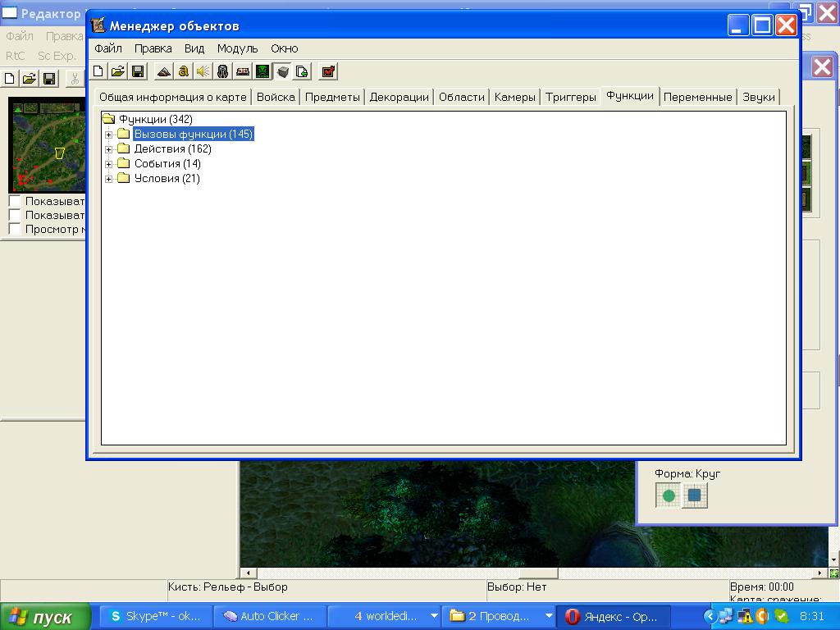Viewport: 840px width, 630px height.
Task: Click left arrow of horizontal map scrollbar
Action: 248,573
